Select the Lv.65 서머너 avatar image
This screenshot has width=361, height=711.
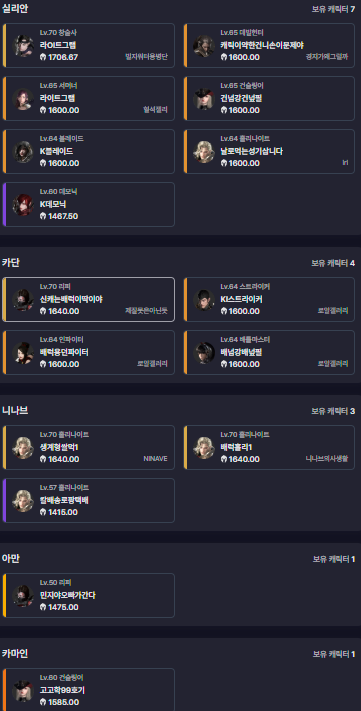(23, 98)
